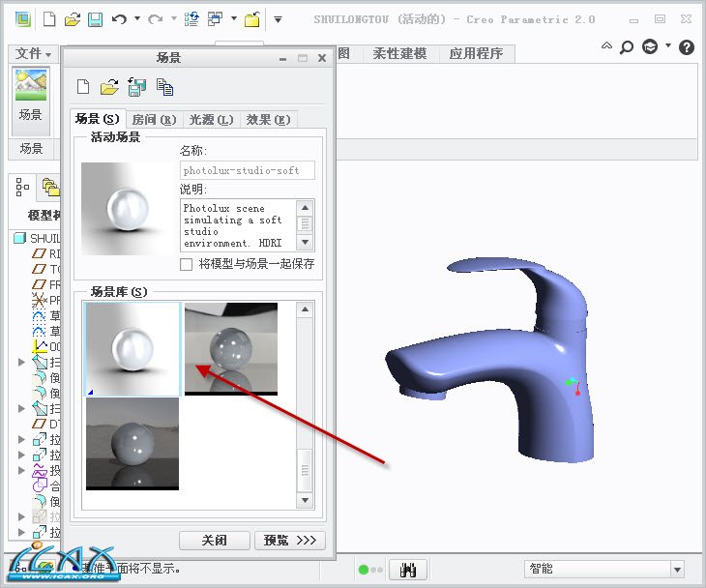
Task: Undo the last action
Action: point(119,19)
